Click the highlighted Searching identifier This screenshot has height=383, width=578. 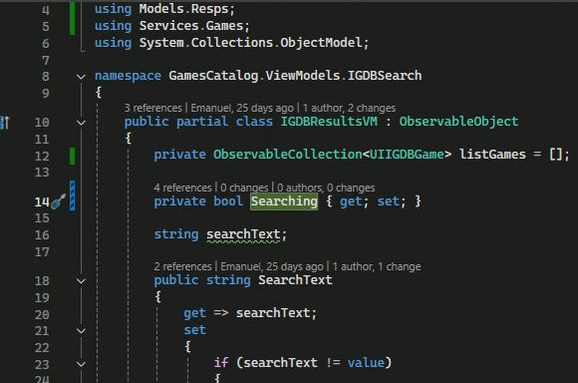(x=284, y=202)
